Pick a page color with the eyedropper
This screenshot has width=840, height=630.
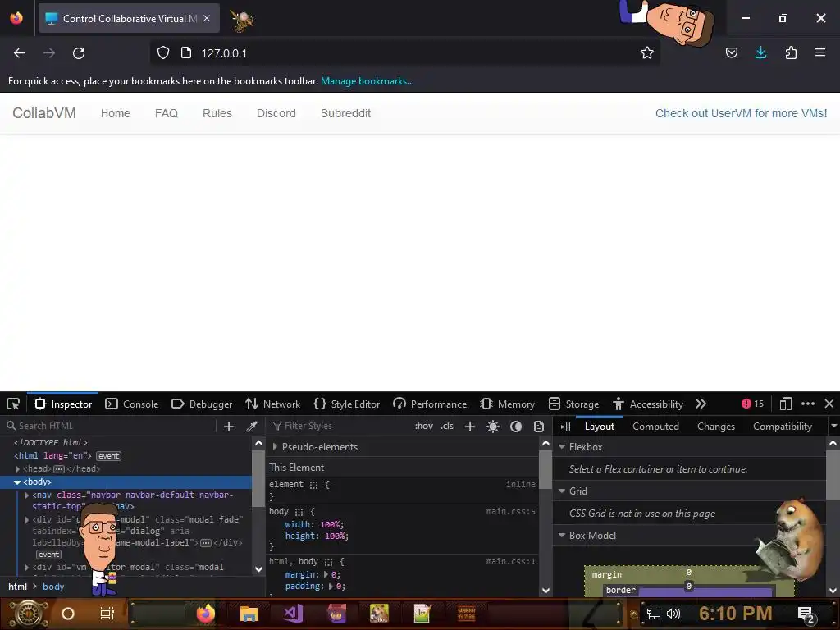tap(251, 427)
